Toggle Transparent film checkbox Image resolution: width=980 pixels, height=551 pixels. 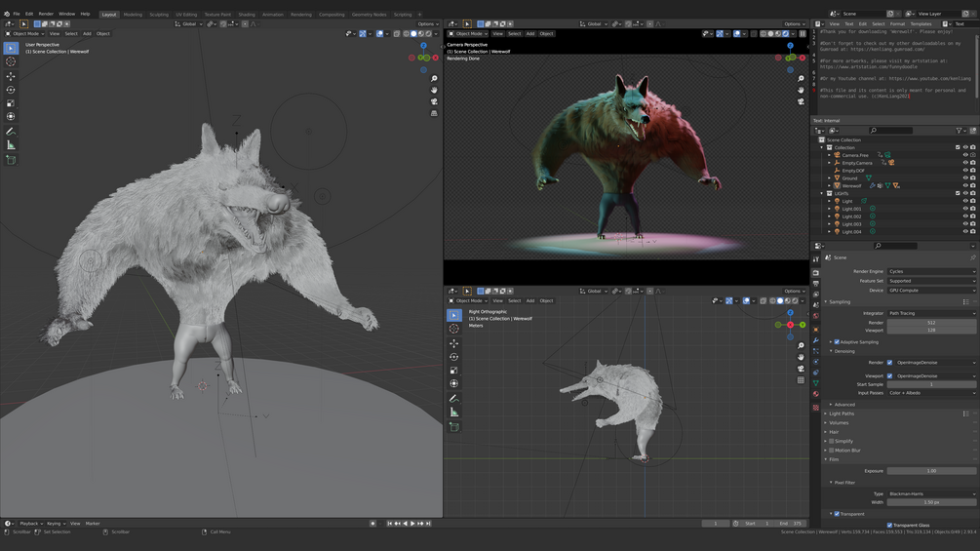[837, 514]
